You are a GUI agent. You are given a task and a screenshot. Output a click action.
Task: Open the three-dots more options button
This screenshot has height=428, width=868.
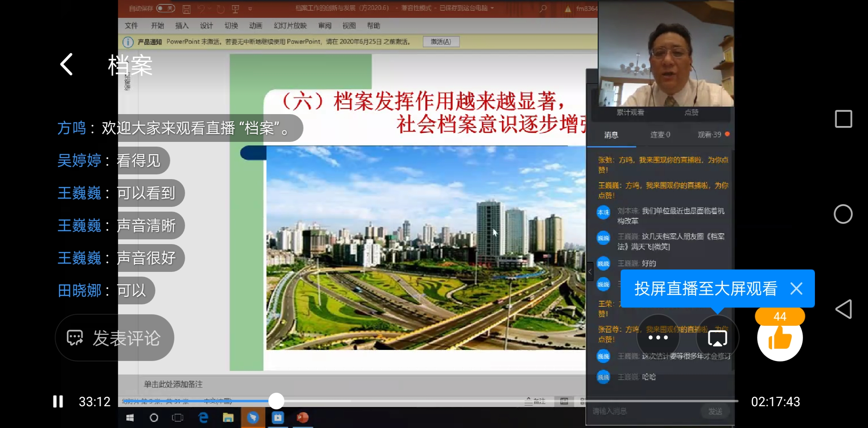(x=658, y=338)
